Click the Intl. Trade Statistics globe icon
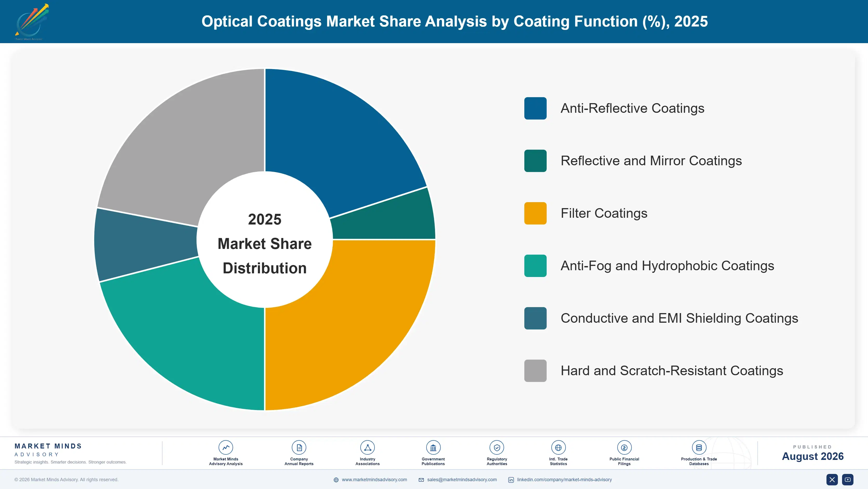The height and width of the screenshot is (489, 868). (x=558, y=447)
